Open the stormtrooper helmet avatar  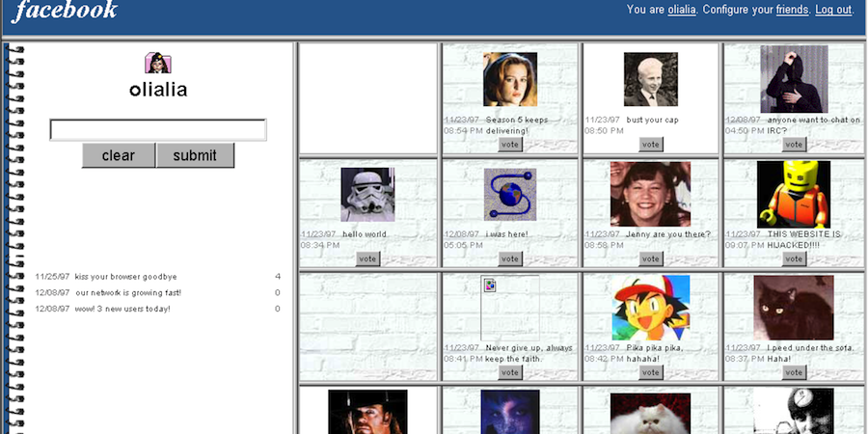pos(367,194)
